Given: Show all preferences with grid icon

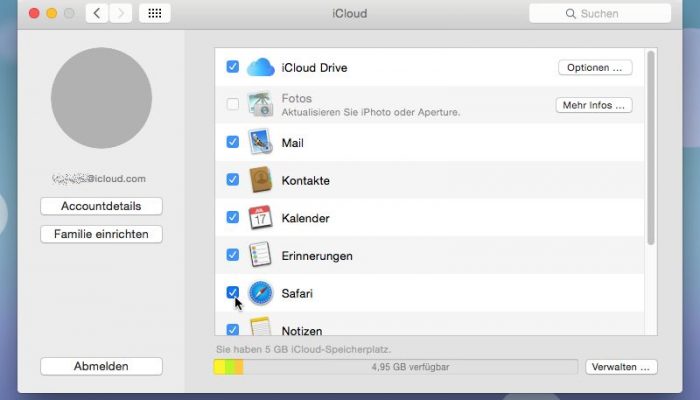Looking at the screenshot, I should point(154,13).
